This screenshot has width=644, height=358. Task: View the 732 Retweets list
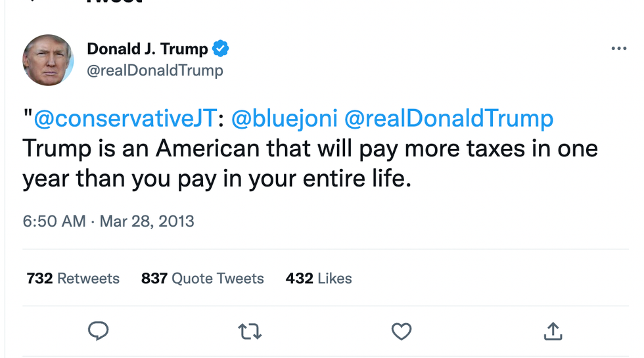(73, 279)
